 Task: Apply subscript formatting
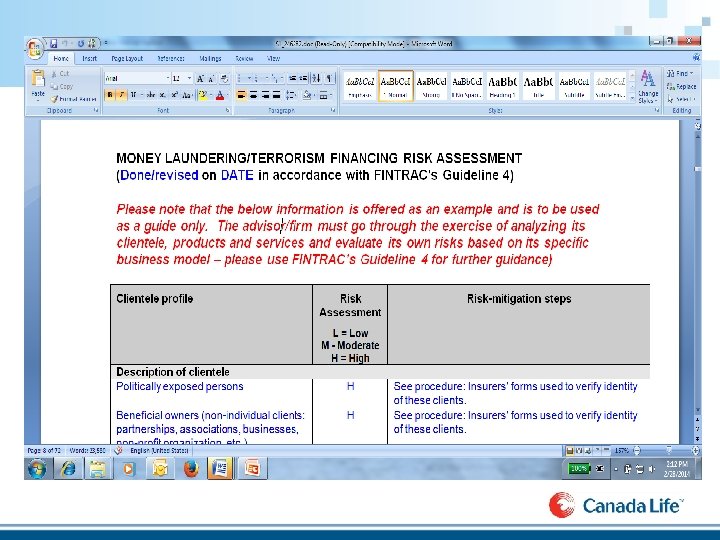pos(163,95)
